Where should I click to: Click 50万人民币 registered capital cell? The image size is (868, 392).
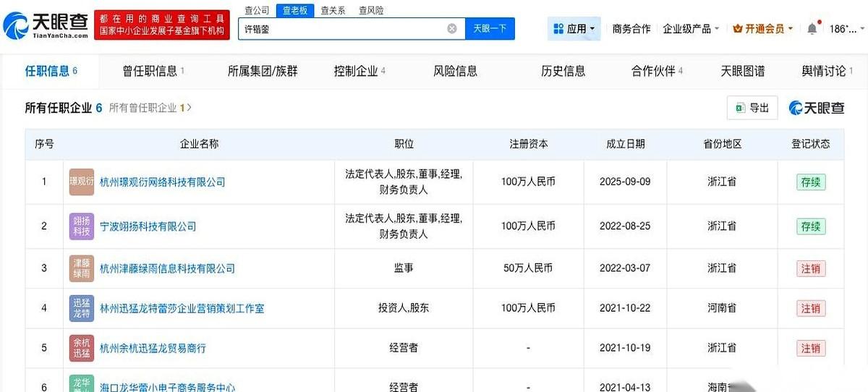point(528,268)
